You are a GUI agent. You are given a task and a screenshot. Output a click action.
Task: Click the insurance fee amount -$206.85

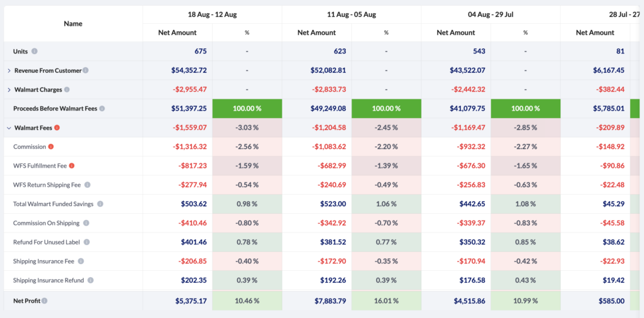click(x=192, y=261)
